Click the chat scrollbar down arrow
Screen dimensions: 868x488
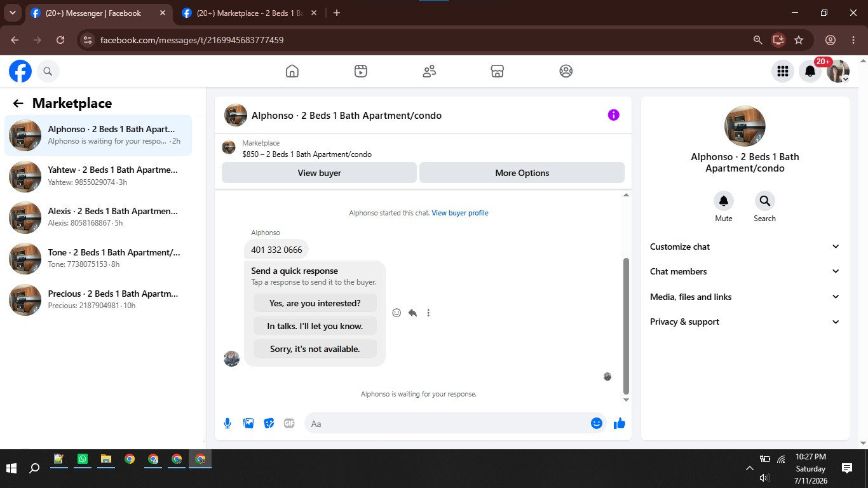626,400
